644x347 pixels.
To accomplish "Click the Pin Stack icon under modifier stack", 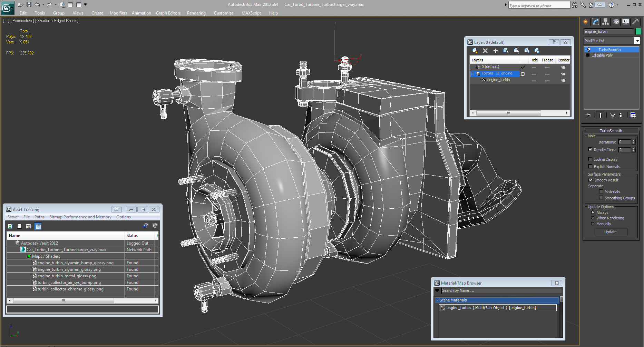I will coord(588,115).
